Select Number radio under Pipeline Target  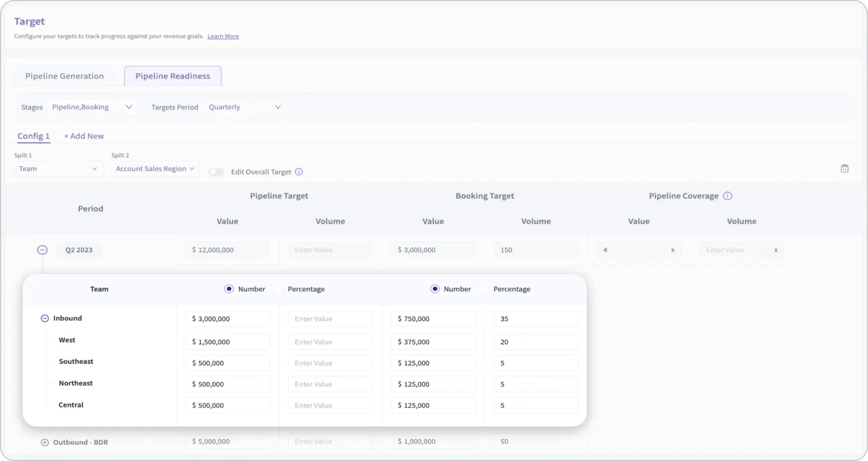pos(229,289)
